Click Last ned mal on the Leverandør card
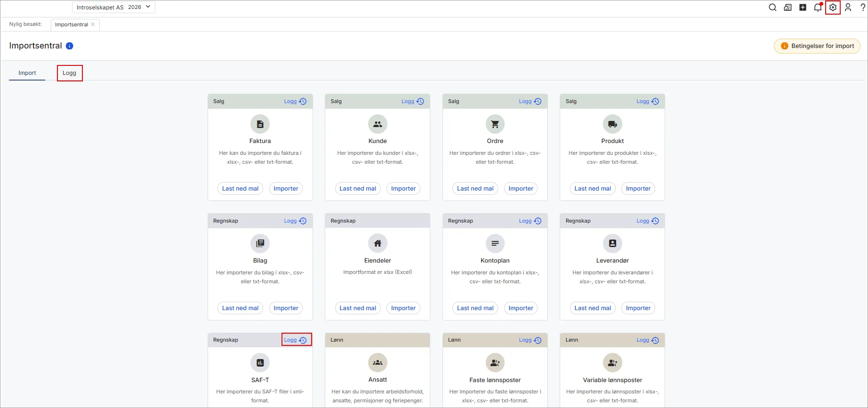Image resolution: width=868 pixels, height=408 pixels. (x=593, y=308)
